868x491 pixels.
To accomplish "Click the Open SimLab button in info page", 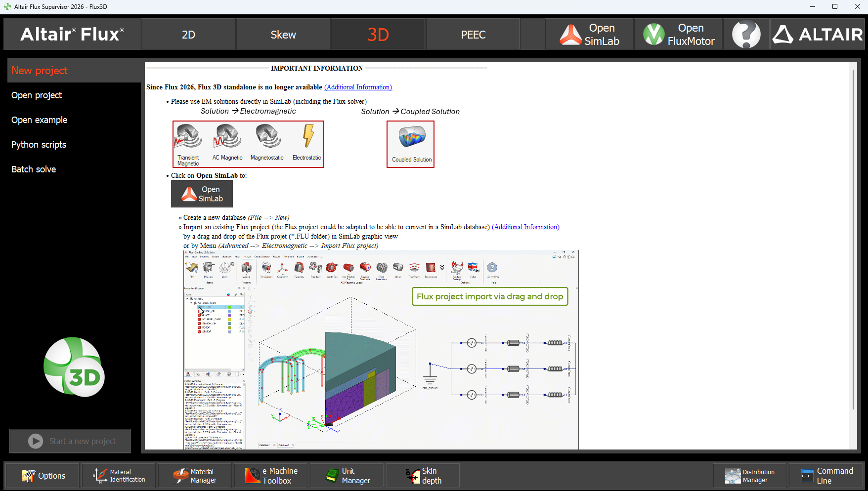I will [202, 194].
